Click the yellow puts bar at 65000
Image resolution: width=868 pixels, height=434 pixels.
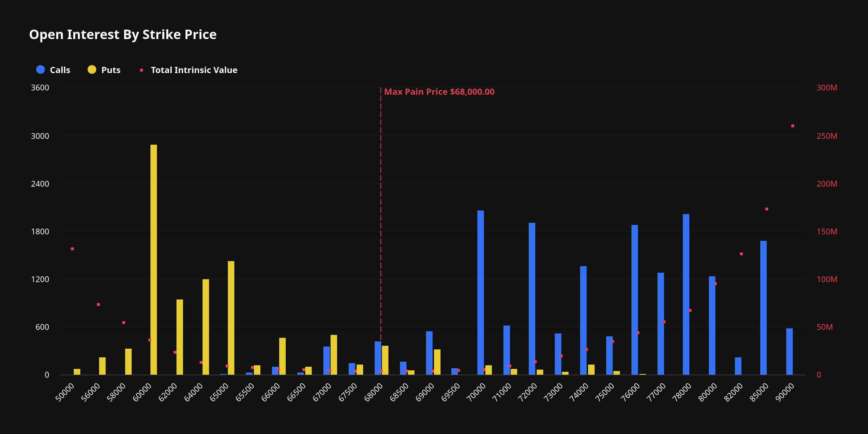pos(231,318)
